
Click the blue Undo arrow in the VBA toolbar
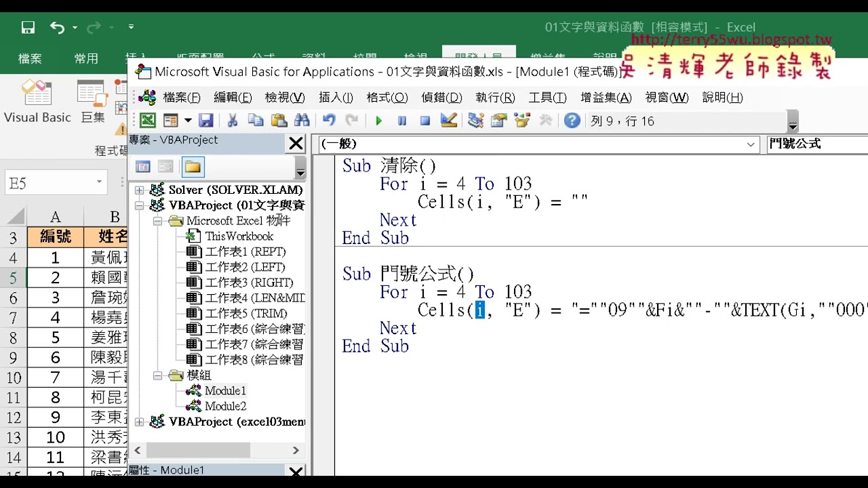[x=329, y=121]
